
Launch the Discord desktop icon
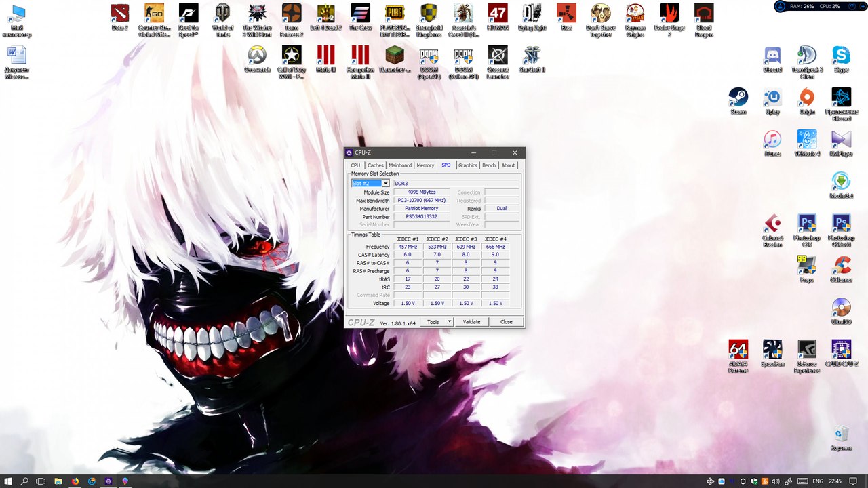pos(772,59)
